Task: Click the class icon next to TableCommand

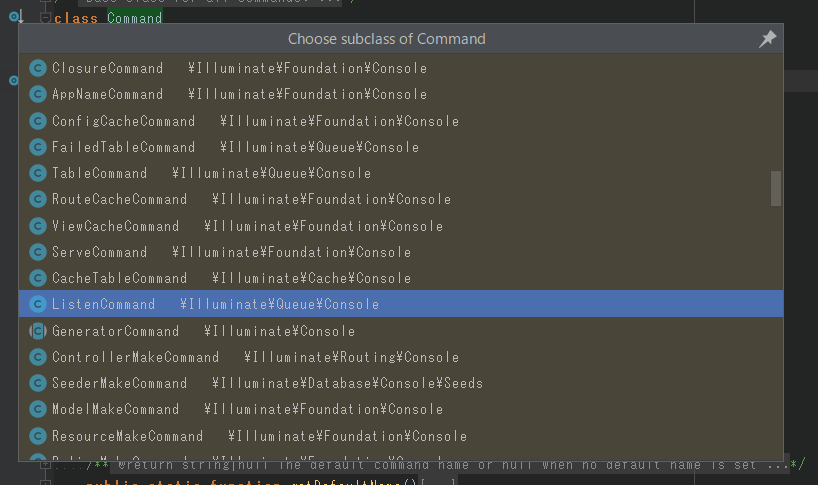Action: point(38,173)
